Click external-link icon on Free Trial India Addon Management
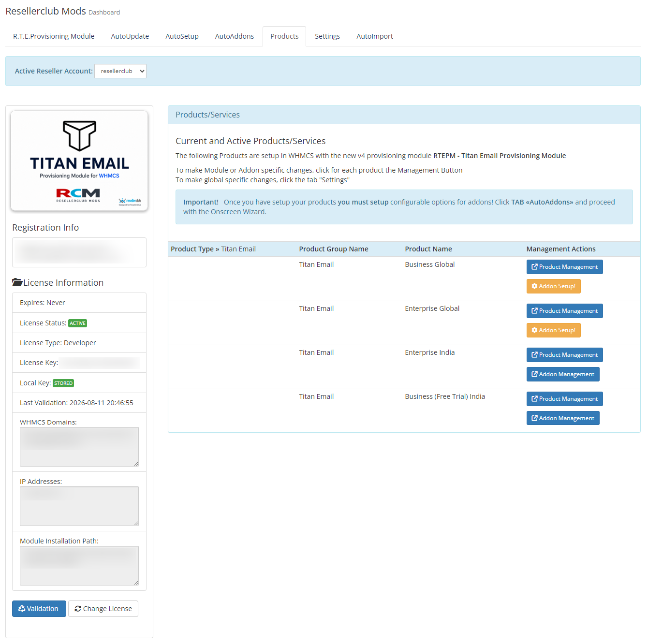 534,418
